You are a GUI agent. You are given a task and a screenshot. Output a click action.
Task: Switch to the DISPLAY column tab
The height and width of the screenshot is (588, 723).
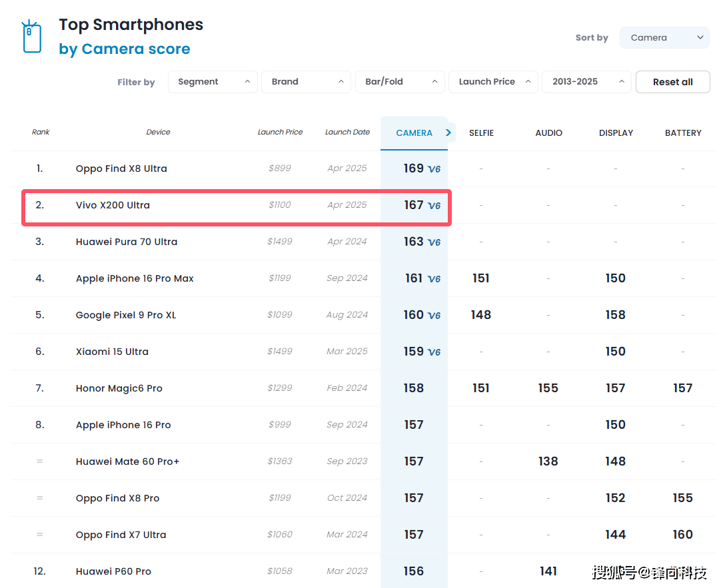[x=616, y=133]
